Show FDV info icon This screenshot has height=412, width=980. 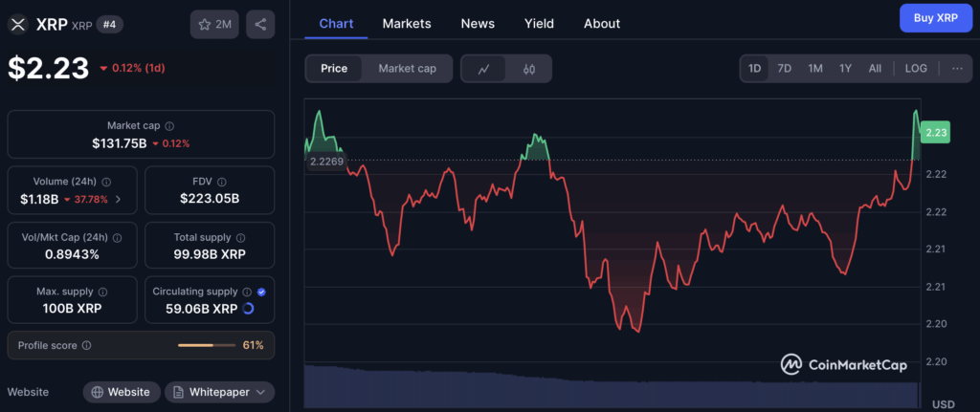[222, 182]
